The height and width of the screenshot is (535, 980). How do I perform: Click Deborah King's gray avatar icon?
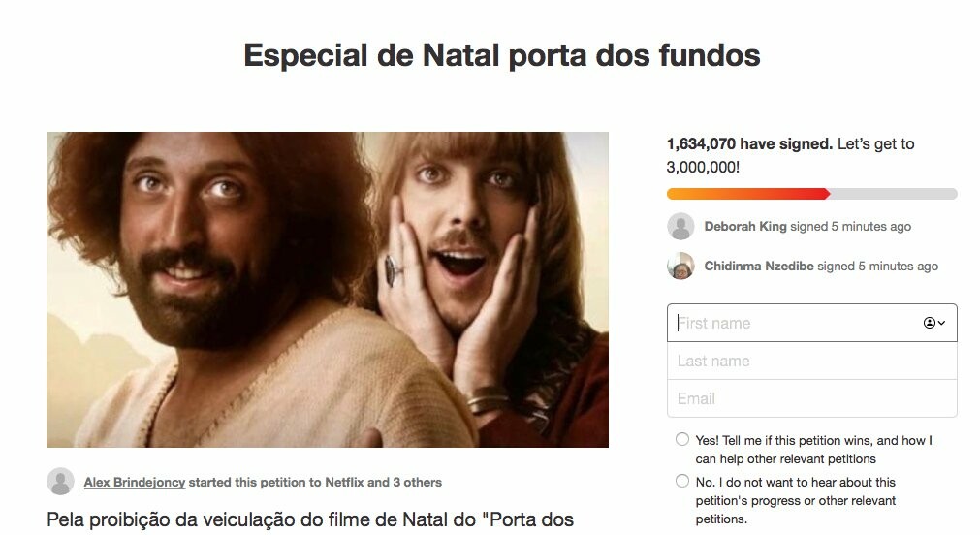(680, 226)
